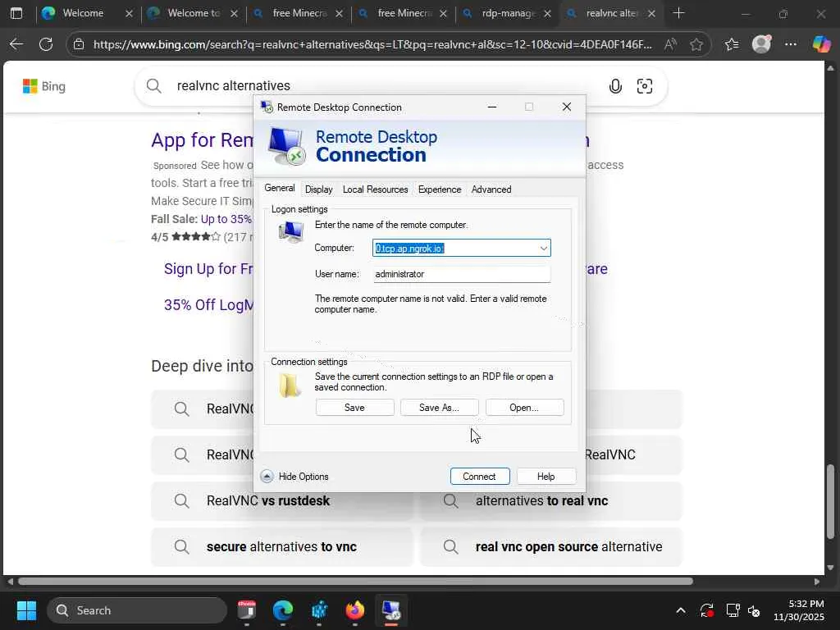The width and height of the screenshot is (840, 630).
Task: Open Windows Start menu
Action: tap(26, 610)
